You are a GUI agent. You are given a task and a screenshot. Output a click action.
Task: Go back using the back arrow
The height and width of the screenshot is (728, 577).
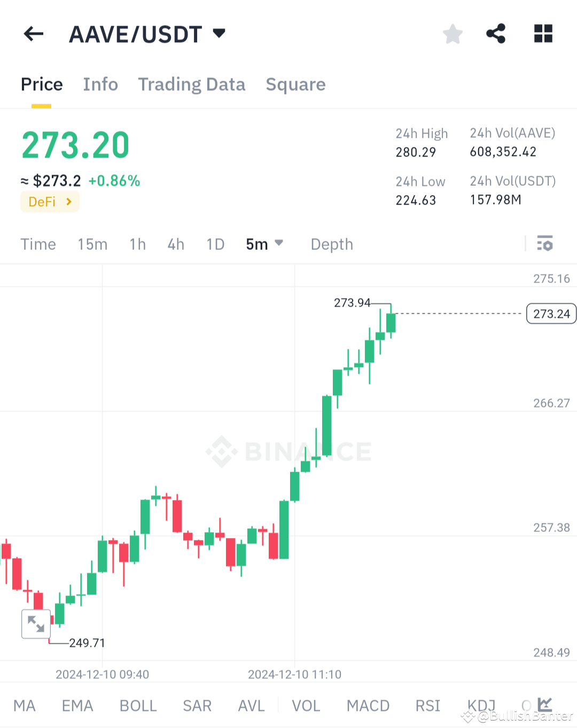33,34
